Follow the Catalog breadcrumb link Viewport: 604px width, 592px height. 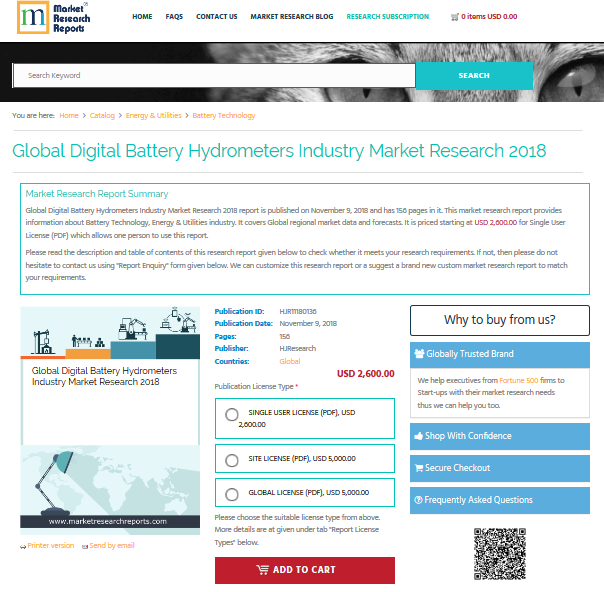(x=102, y=116)
